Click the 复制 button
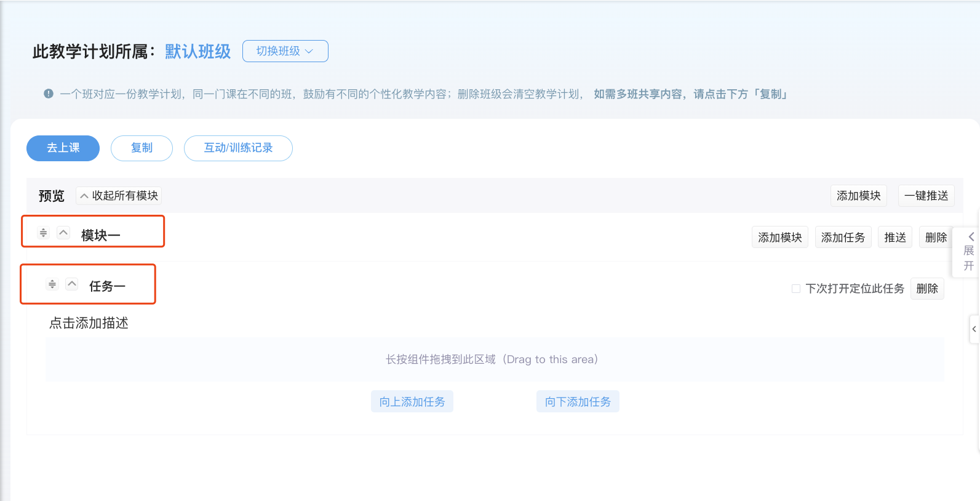Screen dimensions: 980x501 141,148
